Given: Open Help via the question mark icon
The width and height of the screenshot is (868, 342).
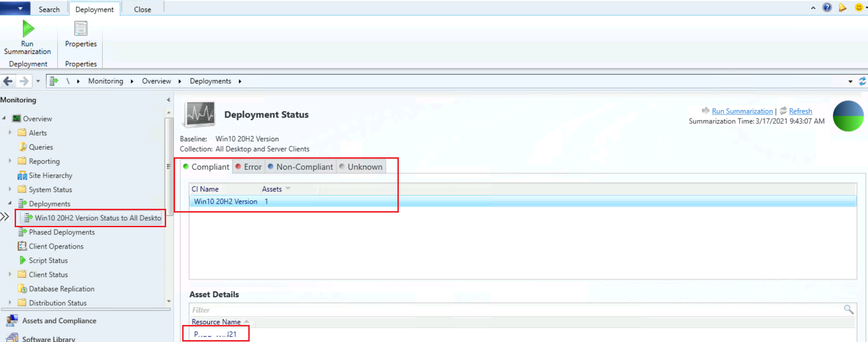Looking at the screenshot, I should (x=827, y=8).
